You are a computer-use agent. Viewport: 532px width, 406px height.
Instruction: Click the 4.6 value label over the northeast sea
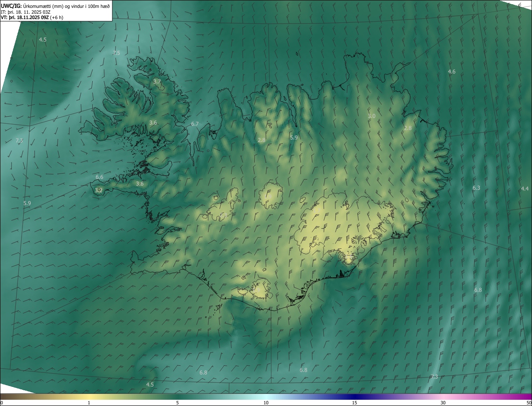451,71
